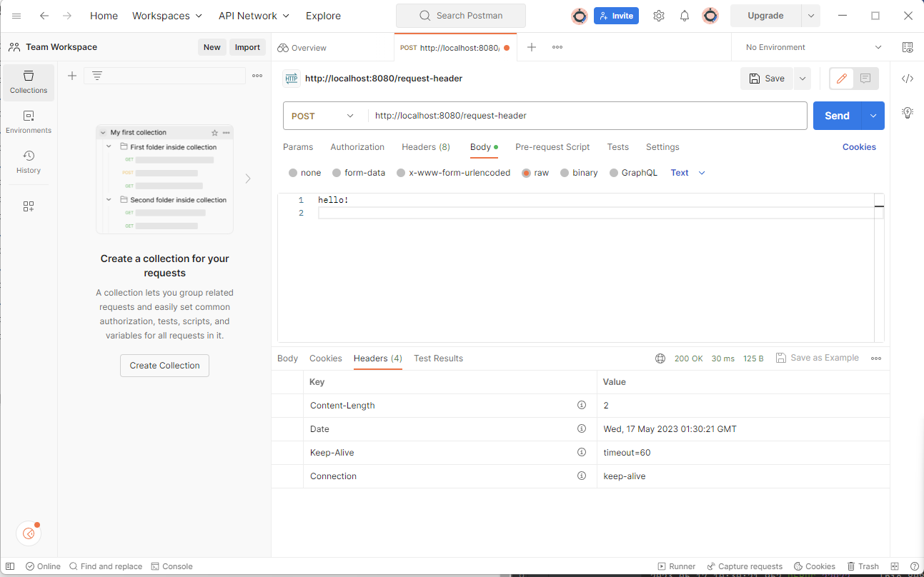Open Environments in the sidebar

(29, 122)
